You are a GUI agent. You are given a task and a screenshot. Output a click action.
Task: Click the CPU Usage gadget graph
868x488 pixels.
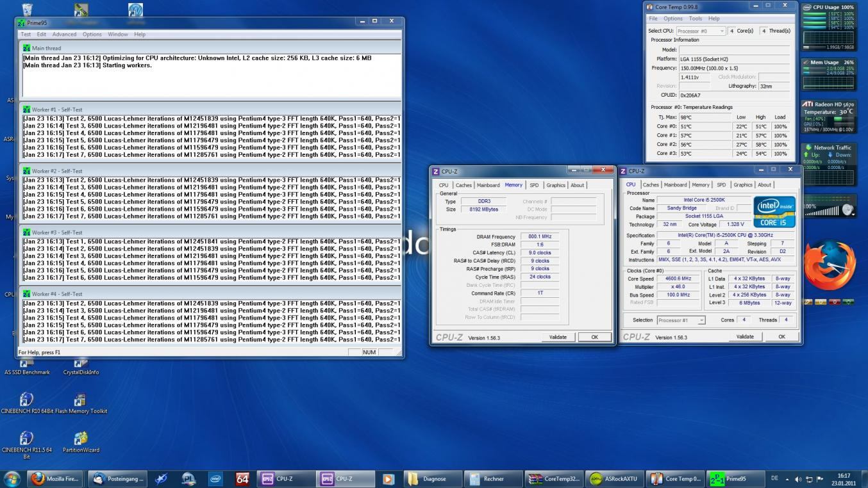tap(829, 38)
